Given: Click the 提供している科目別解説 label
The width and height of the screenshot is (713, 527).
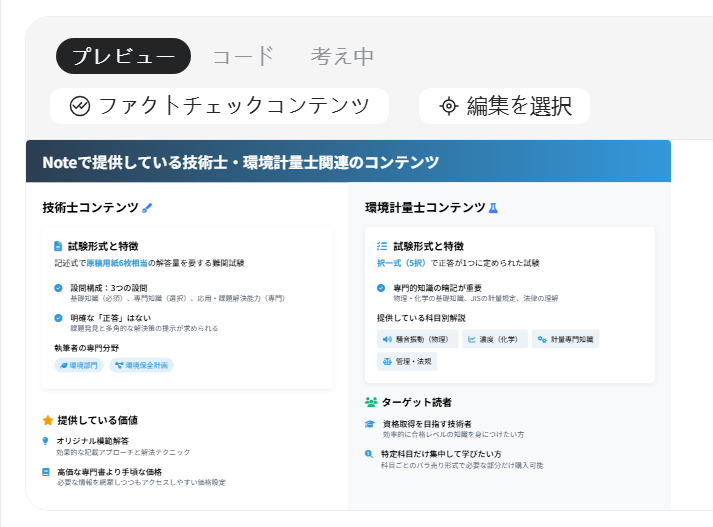Looking at the screenshot, I should [421, 318].
